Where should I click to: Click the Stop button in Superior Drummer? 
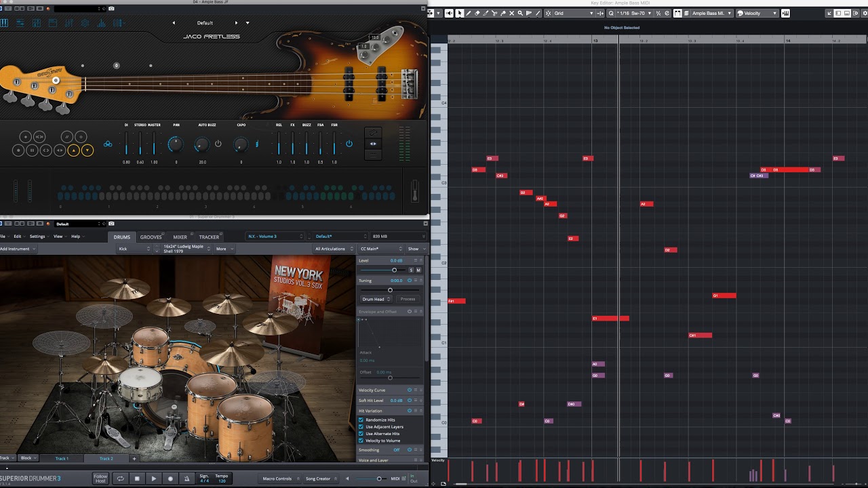click(137, 479)
